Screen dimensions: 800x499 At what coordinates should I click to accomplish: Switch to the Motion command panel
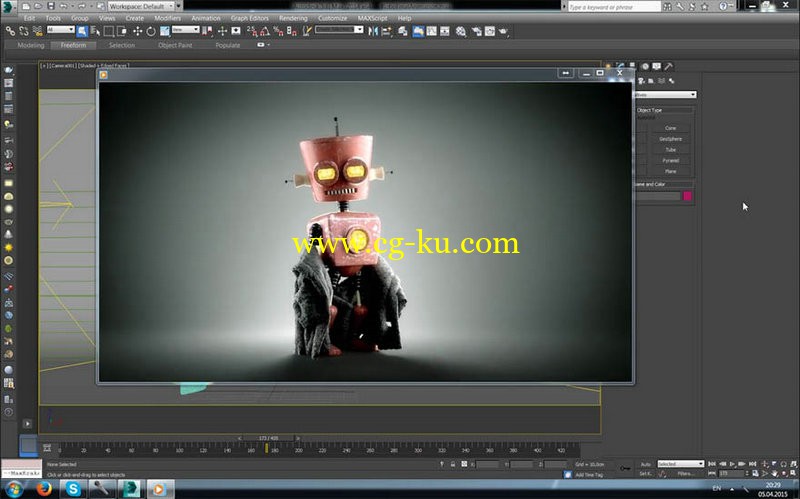[x=645, y=66]
